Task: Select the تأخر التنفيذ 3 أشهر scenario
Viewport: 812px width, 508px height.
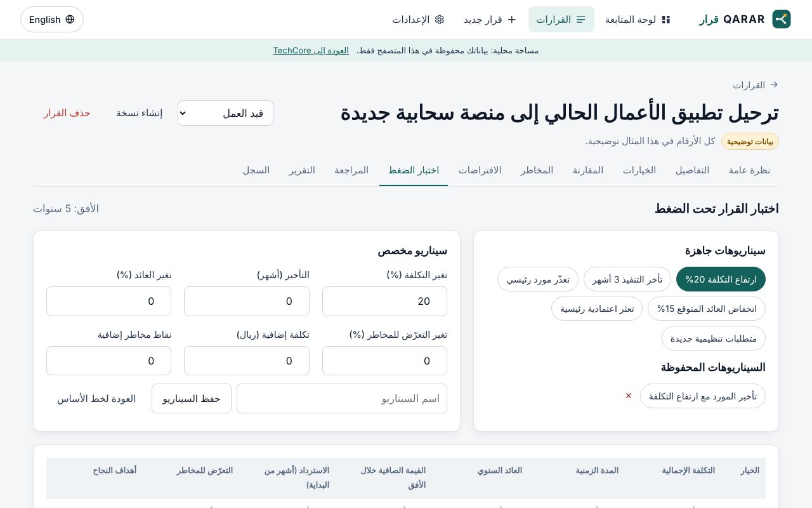Action: click(x=627, y=279)
